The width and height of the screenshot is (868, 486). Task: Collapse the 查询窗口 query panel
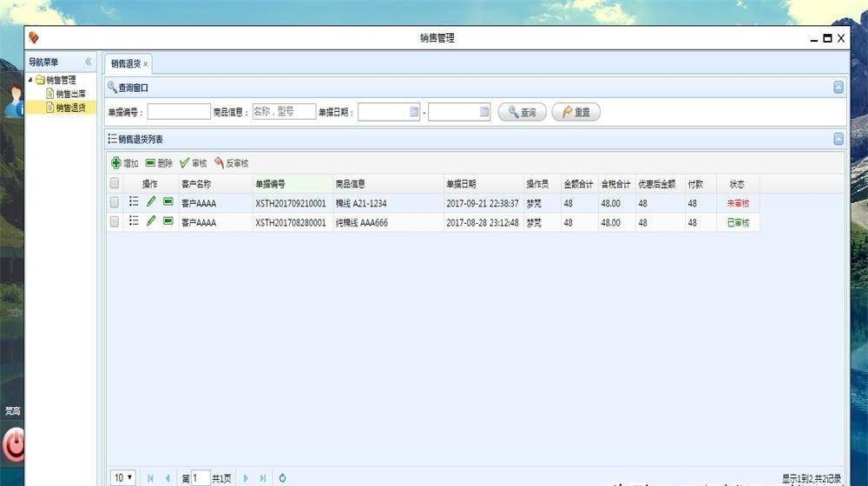[x=838, y=88]
